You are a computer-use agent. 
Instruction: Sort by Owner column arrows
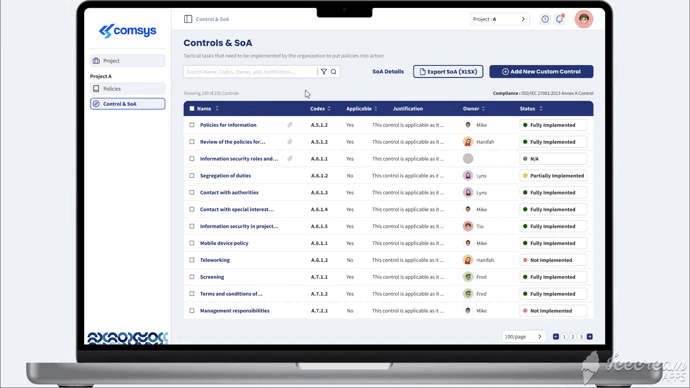point(483,109)
